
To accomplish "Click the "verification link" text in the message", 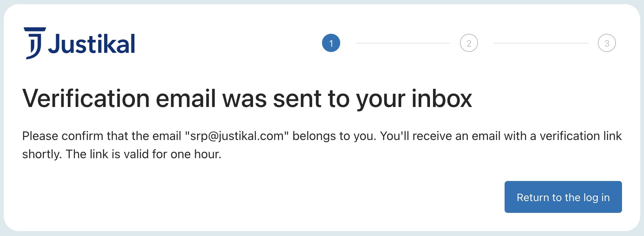I will [x=580, y=136].
